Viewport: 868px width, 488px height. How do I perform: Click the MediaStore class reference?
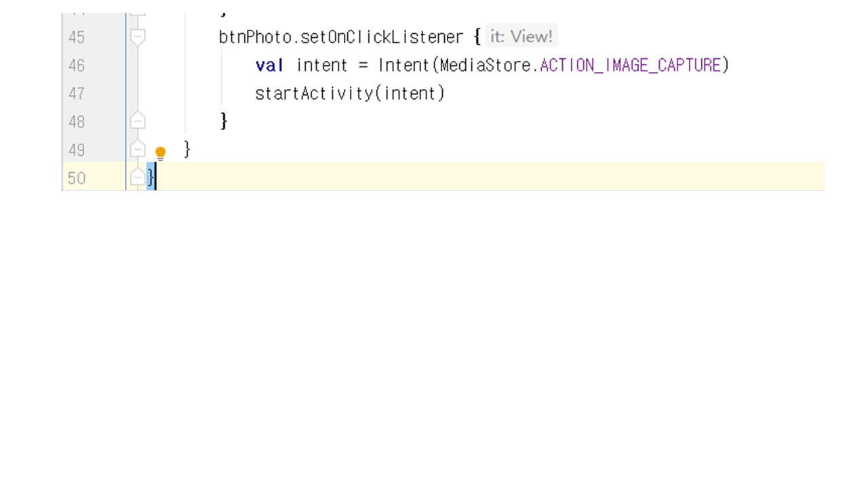tap(486, 66)
